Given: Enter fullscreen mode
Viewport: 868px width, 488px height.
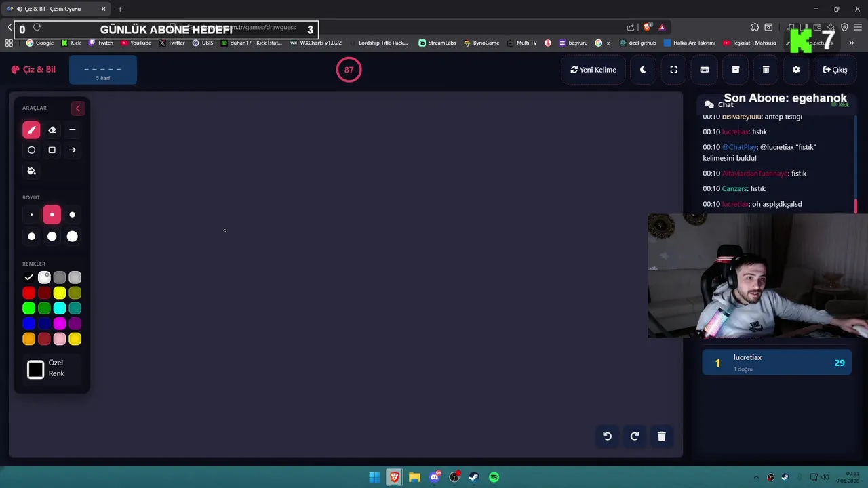Looking at the screenshot, I should pos(673,70).
